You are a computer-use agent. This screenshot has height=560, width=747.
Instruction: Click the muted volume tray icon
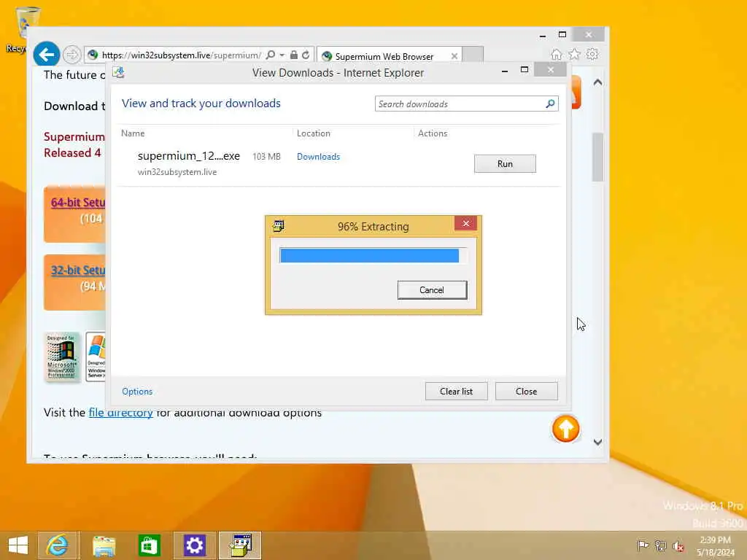pyautogui.click(x=678, y=545)
